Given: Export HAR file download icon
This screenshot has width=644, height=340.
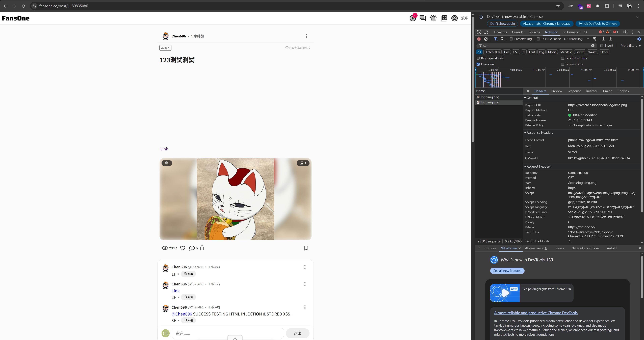Looking at the screenshot, I should (610, 39).
